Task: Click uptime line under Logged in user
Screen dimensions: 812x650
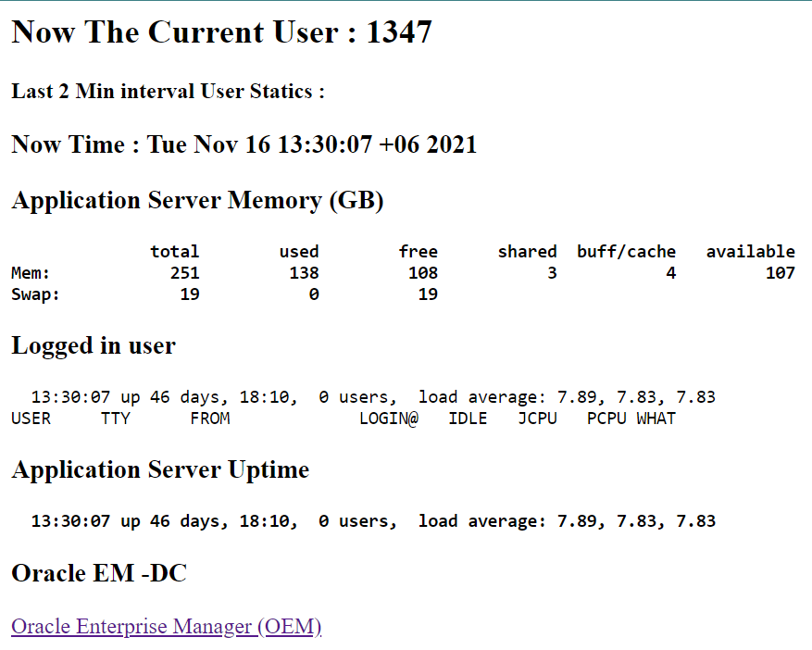Action: (x=373, y=397)
